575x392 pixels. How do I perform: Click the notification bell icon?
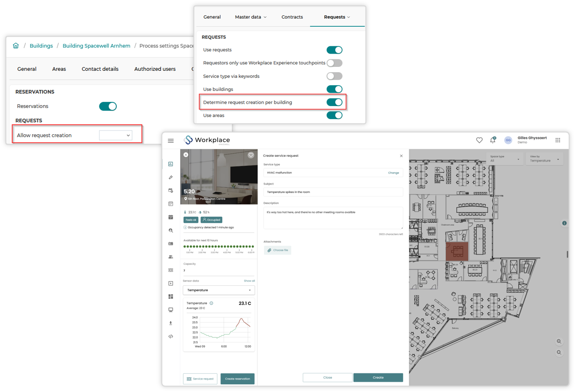point(493,140)
